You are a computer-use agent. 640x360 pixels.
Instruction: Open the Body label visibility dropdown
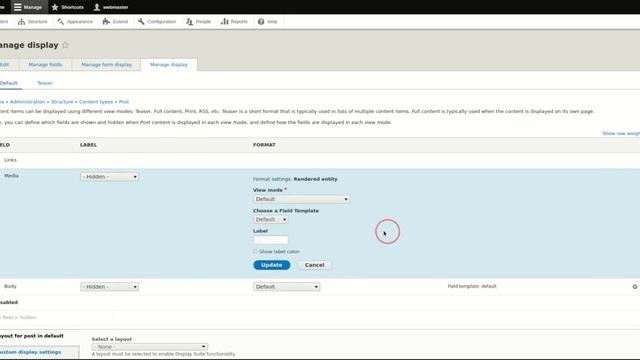109,287
